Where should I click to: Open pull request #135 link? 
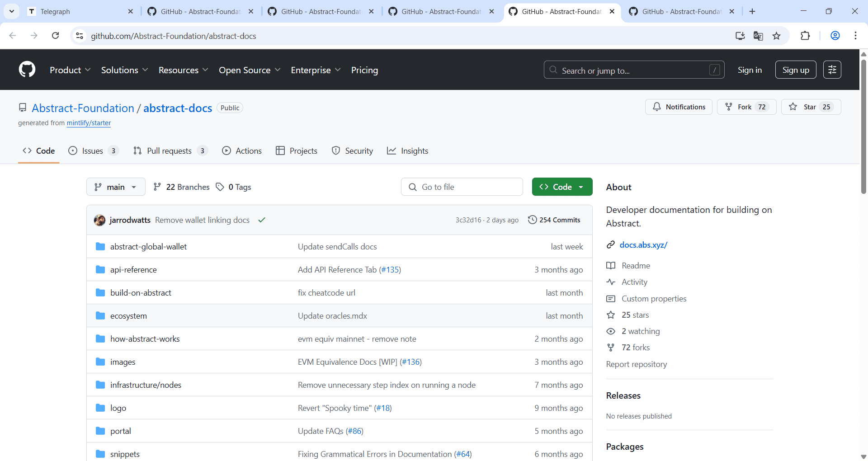coord(390,269)
